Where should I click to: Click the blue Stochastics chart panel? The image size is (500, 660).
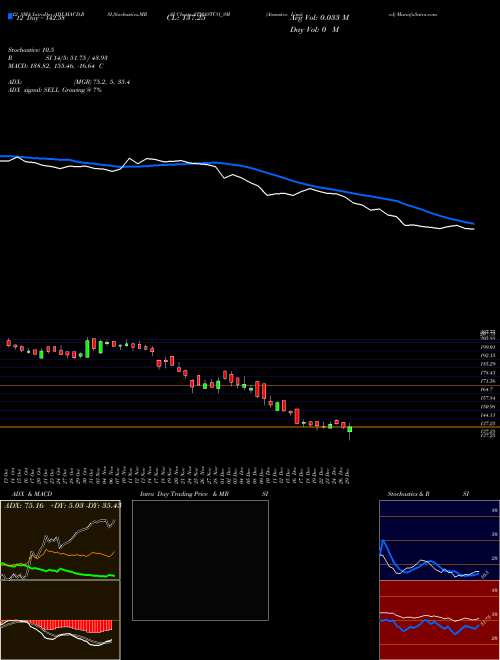[439, 540]
